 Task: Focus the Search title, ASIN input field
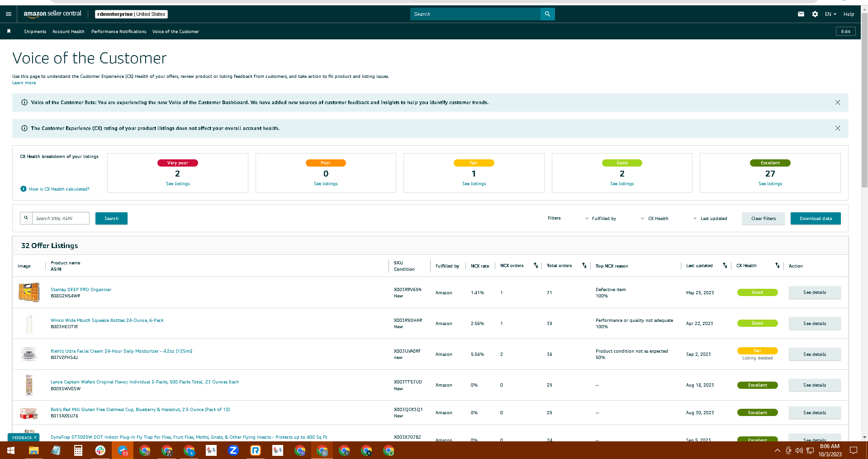pos(61,218)
